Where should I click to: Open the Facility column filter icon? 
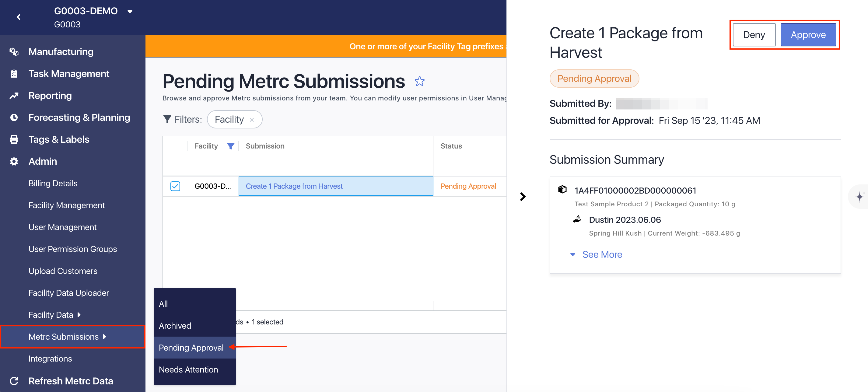coord(230,146)
